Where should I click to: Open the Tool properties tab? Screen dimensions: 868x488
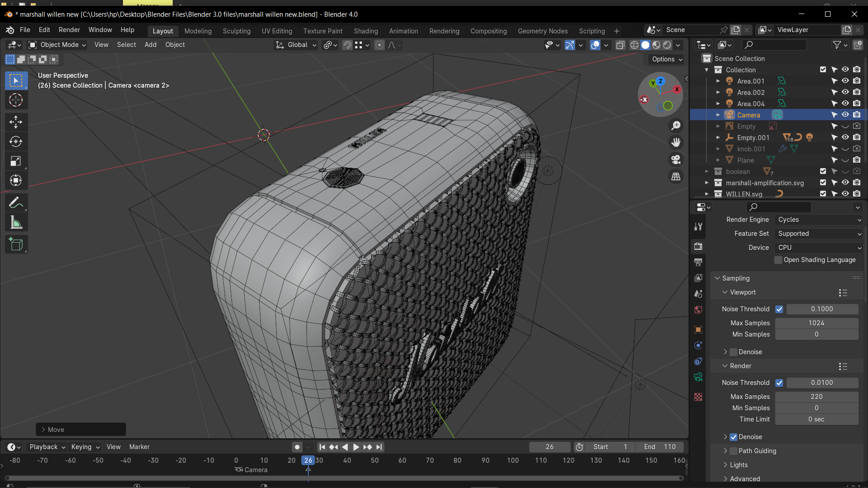698,226
